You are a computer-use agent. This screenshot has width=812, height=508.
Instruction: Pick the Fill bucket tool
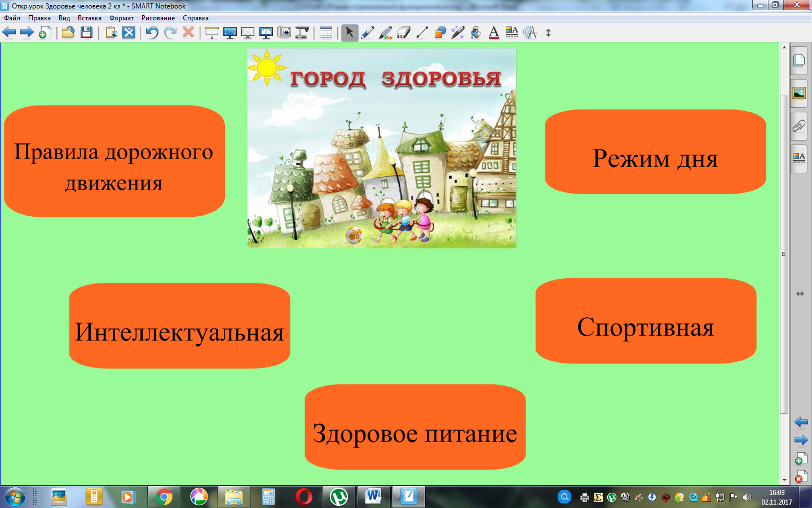476,33
